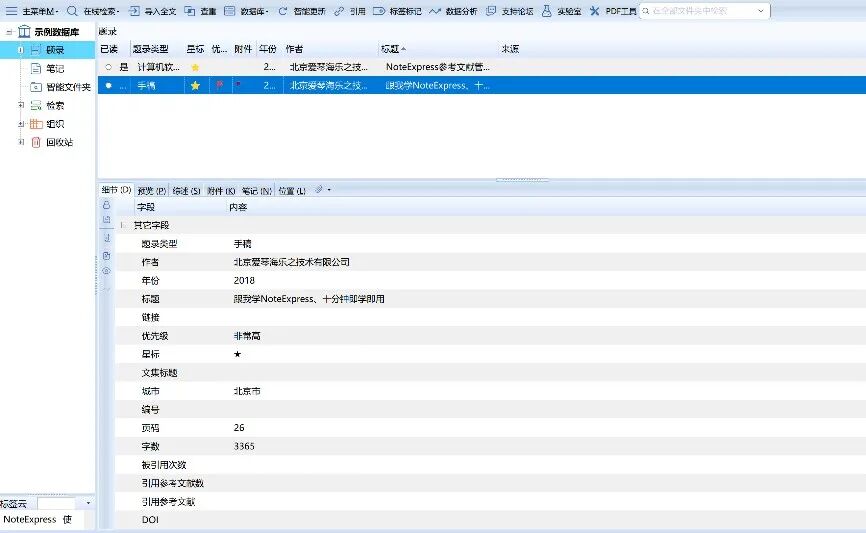This screenshot has width=866, height=533.
Task: Switch to the 综述 (S) tab
Action: (186, 191)
